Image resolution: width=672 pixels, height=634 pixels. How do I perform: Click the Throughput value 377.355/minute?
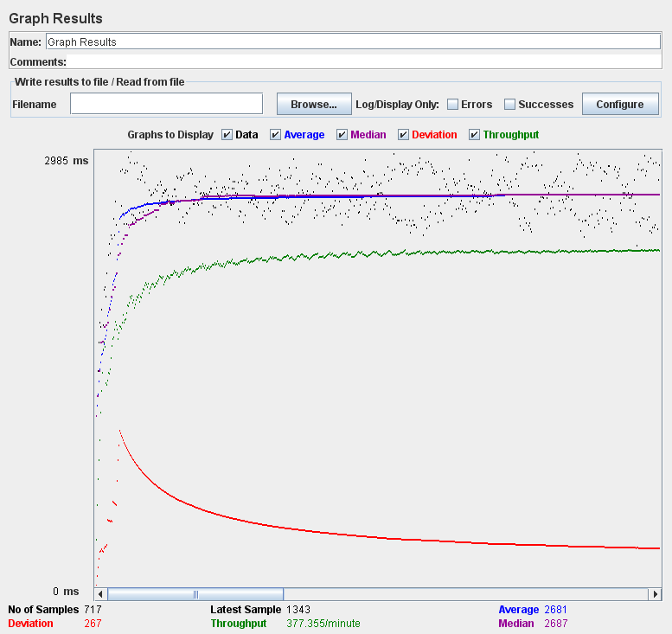pyautogui.click(x=323, y=624)
